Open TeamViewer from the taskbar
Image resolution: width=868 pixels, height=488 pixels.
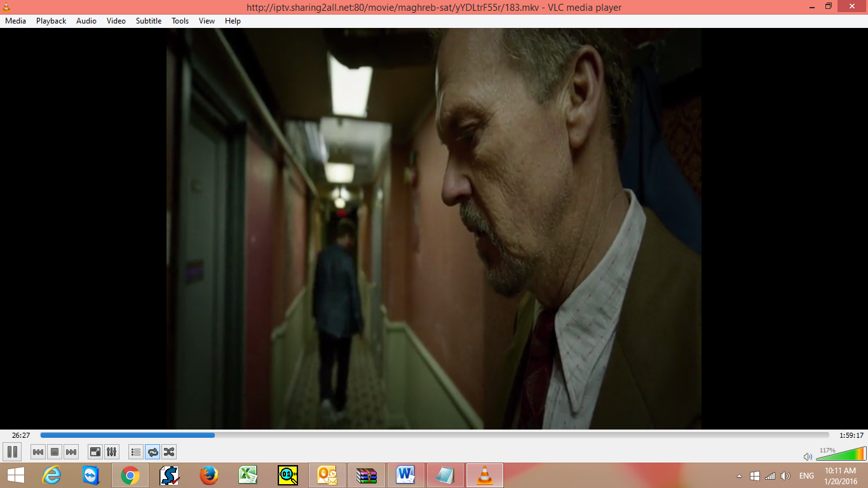[91, 475]
